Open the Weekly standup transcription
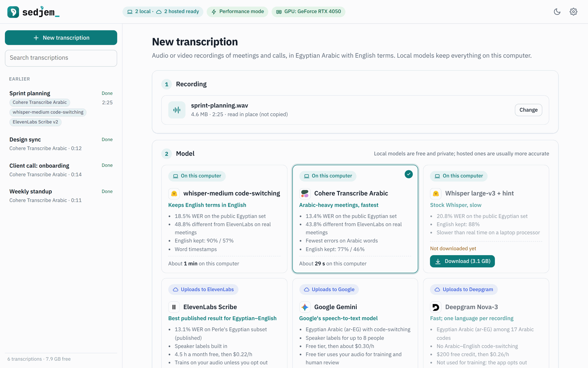 (61, 196)
